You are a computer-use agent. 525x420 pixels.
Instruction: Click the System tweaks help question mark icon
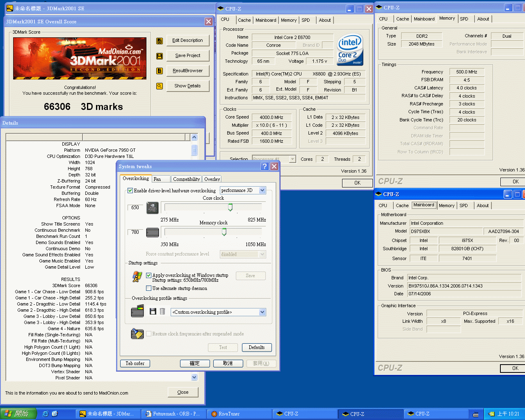265,166
